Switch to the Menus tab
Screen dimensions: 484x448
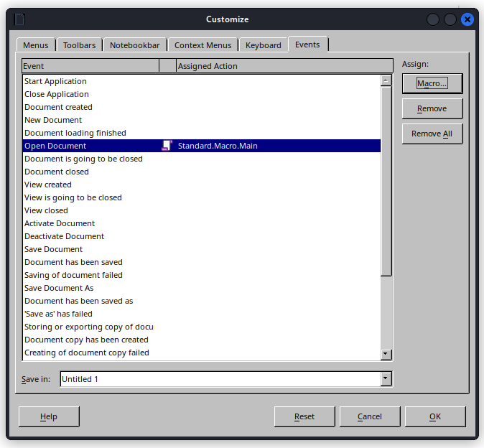(x=35, y=45)
